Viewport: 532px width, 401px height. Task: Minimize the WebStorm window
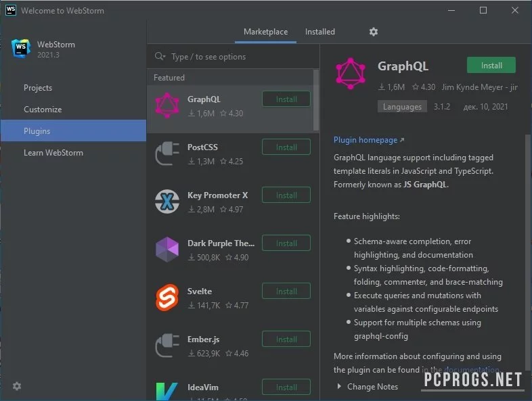click(451, 10)
